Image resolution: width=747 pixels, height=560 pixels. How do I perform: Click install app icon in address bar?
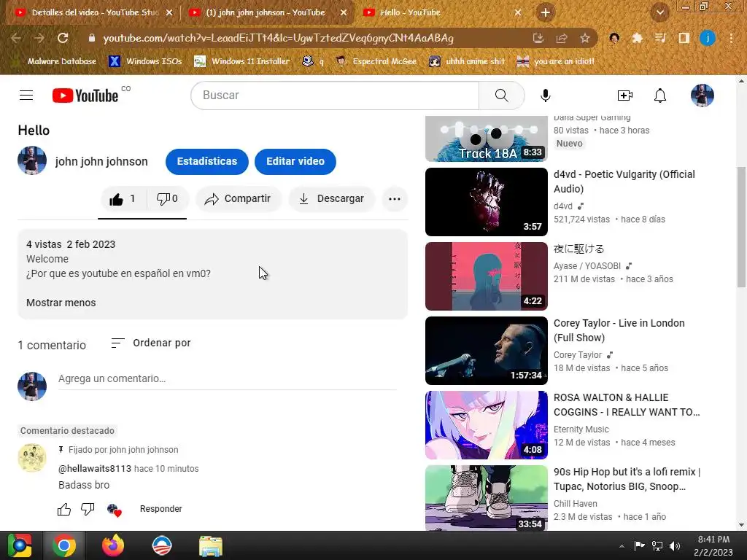[x=538, y=38]
